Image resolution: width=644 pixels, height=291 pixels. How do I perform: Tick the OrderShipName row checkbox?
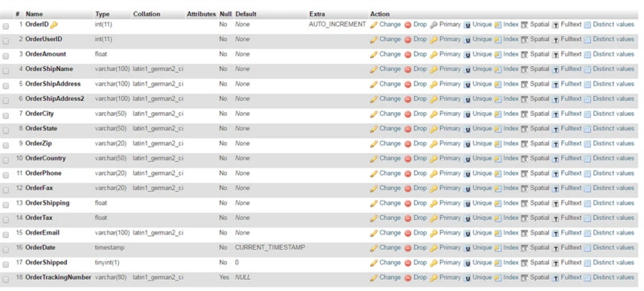6,71
